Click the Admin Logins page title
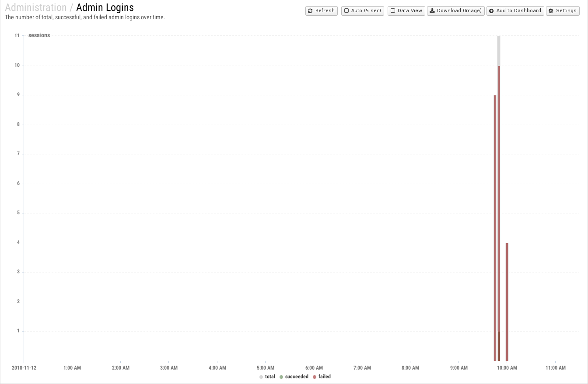 point(105,7)
